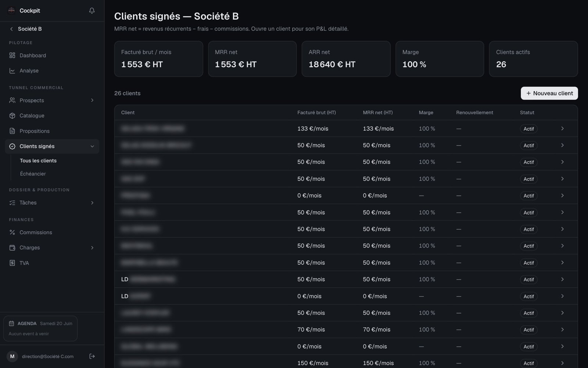The width and height of the screenshot is (588, 368).
Task: Expand the Prospects submenu chevron
Action: (92, 100)
